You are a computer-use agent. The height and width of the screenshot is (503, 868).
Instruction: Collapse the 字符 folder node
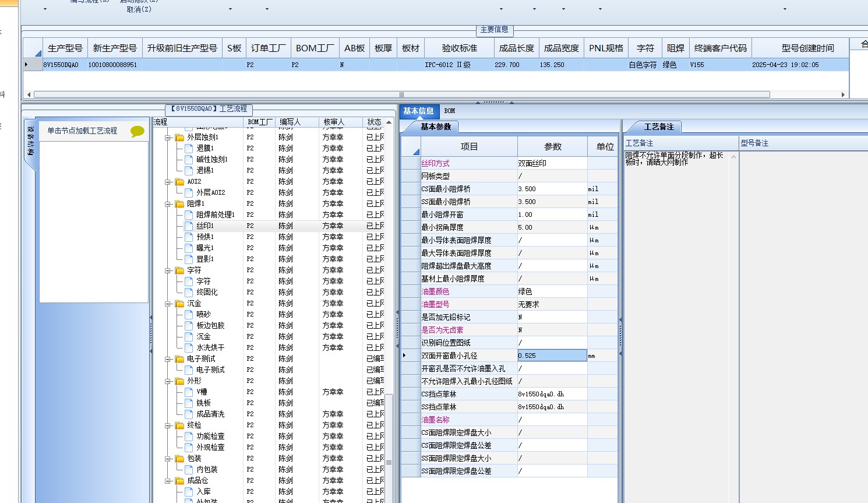point(168,270)
